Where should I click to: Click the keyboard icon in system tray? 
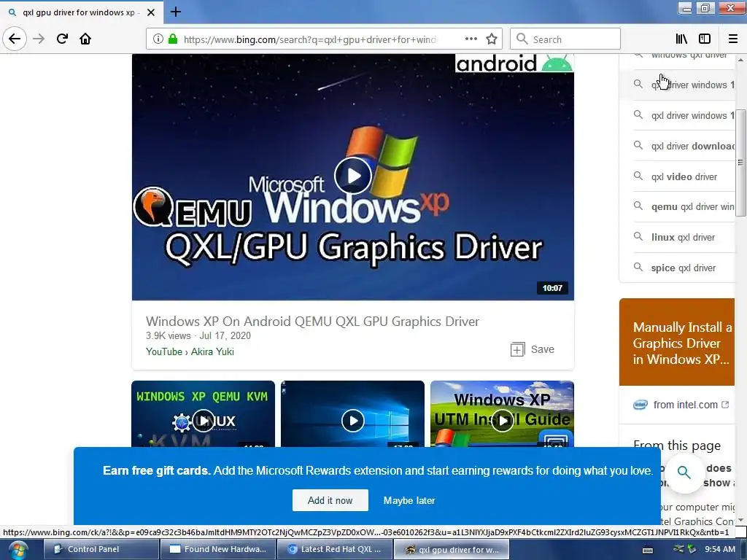pos(648,550)
